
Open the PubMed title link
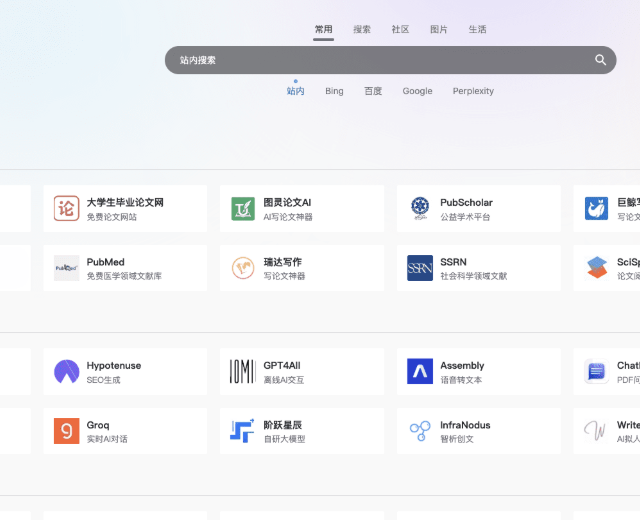click(105, 262)
